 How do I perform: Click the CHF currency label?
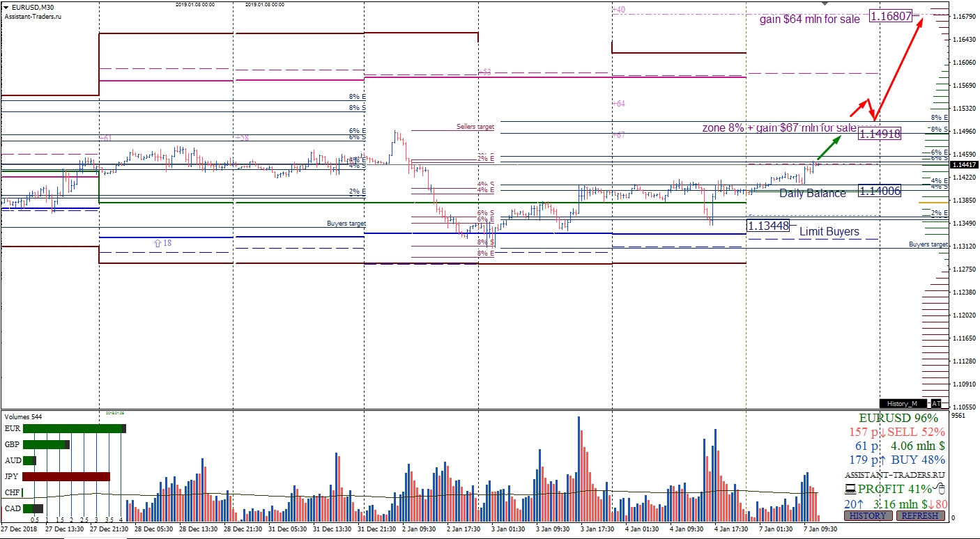[x=12, y=492]
